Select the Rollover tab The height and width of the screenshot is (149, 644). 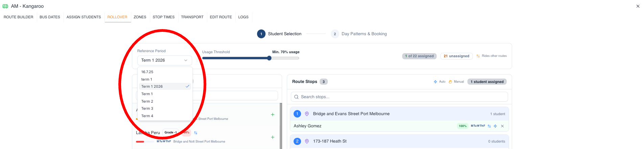pos(117,17)
